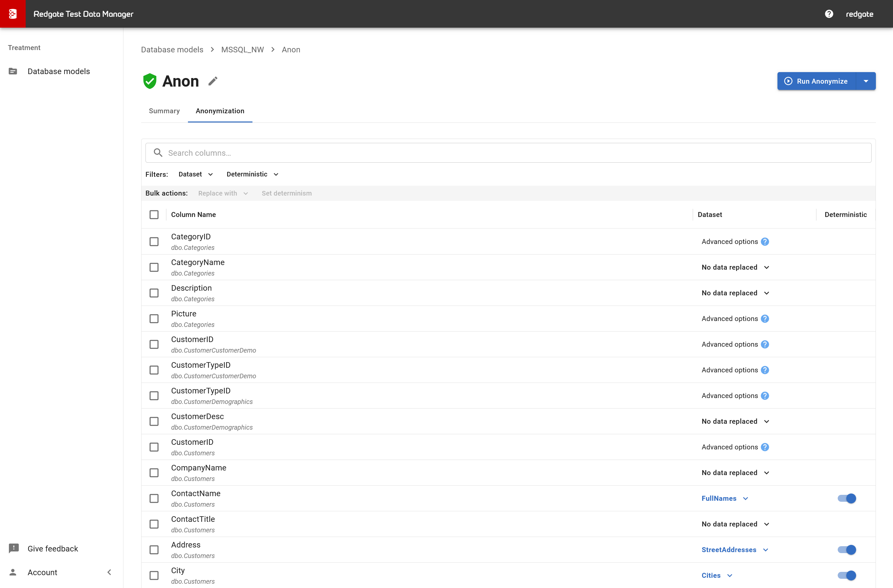
Task: Click the Account person icon
Action: pos(13,572)
